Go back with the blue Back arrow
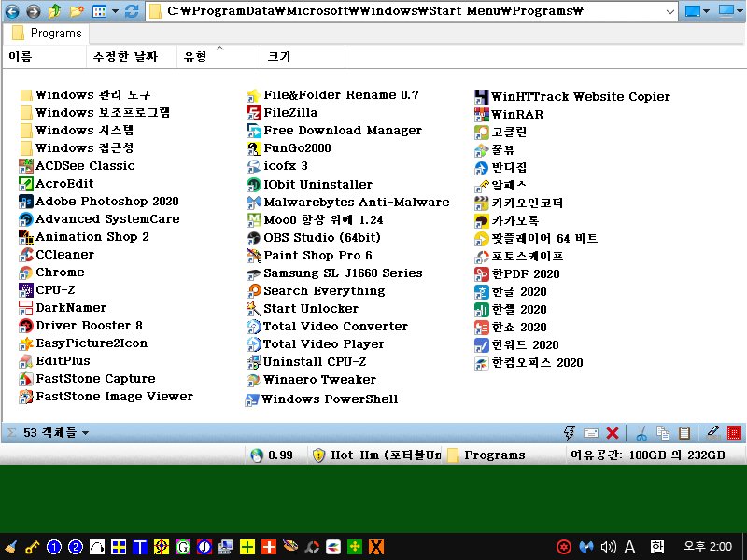The image size is (747, 560). pos(12,11)
